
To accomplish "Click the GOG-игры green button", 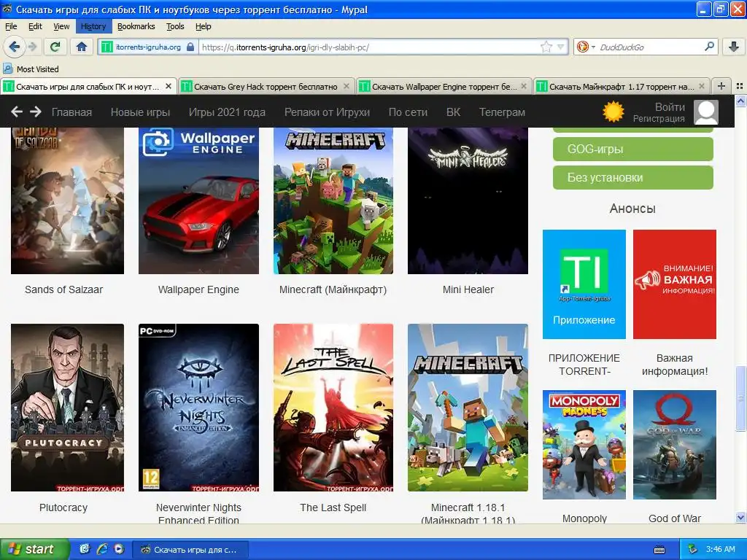I will pos(632,149).
